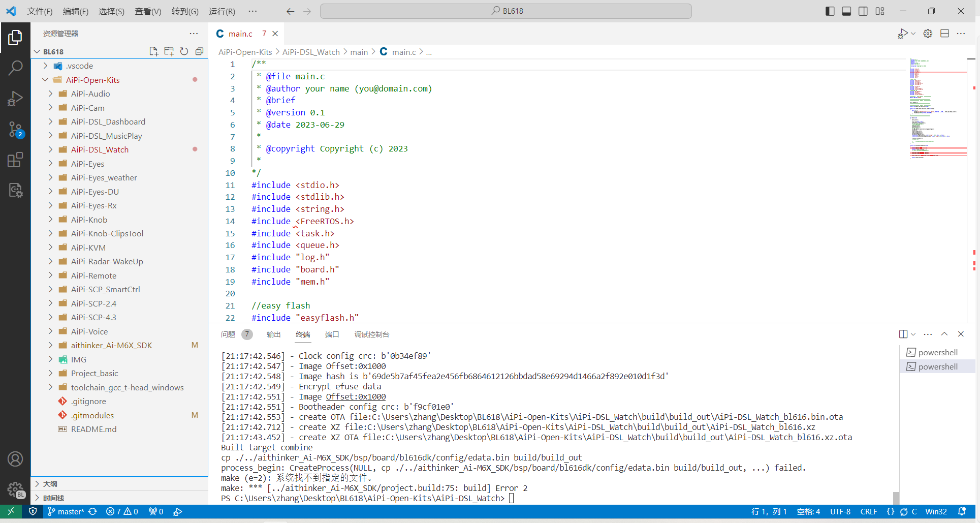Click the BL618 command center search box

pyautogui.click(x=506, y=11)
